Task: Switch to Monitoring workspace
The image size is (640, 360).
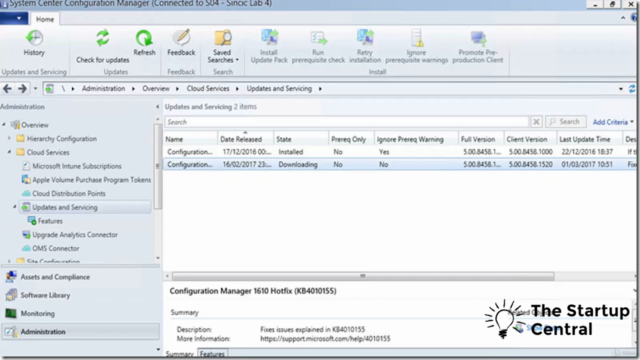Action: (x=80, y=313)
